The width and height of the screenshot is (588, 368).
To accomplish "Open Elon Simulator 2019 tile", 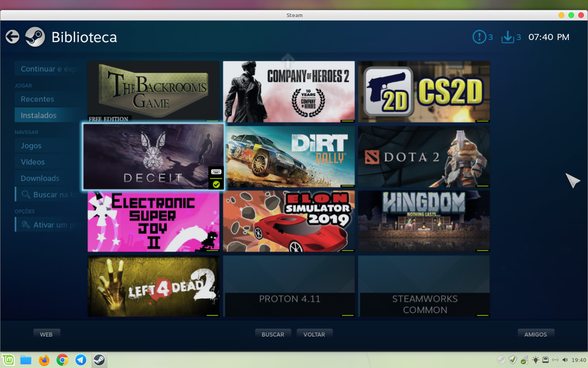I will point(288,221).
